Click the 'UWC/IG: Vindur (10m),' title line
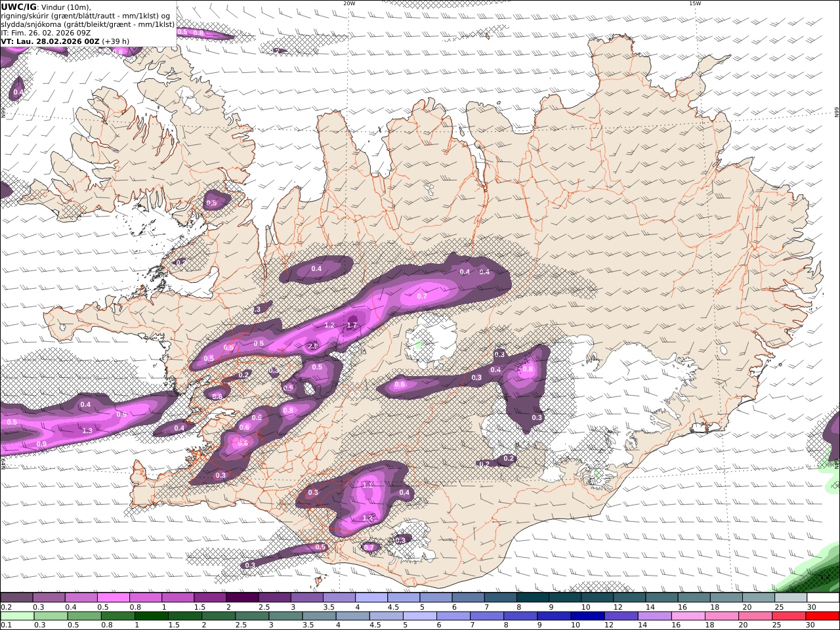840x630 pixels. coord(47,7)
